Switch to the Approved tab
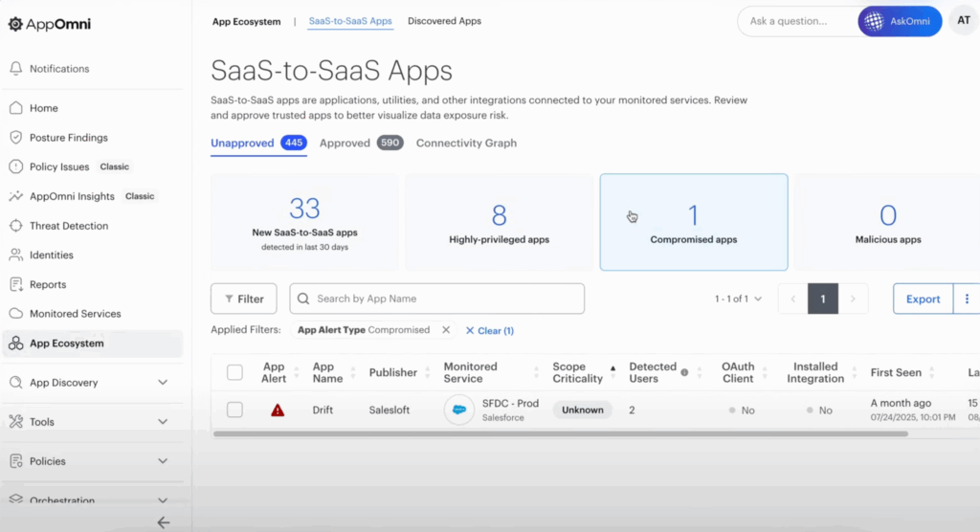 345,144
